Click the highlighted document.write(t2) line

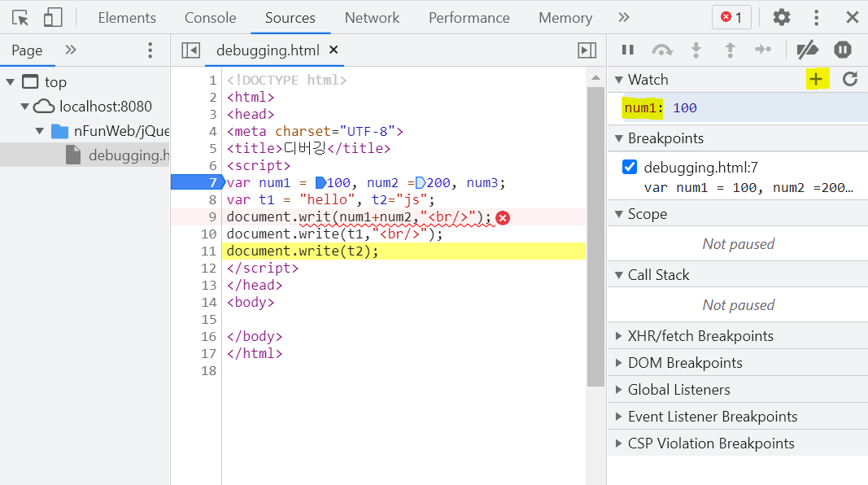click(403, 251)
